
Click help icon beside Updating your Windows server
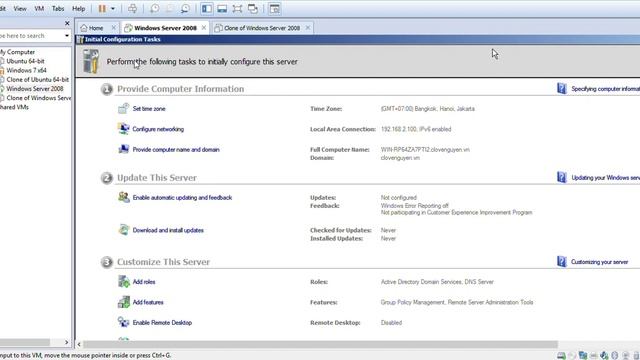tap(562, 177)
